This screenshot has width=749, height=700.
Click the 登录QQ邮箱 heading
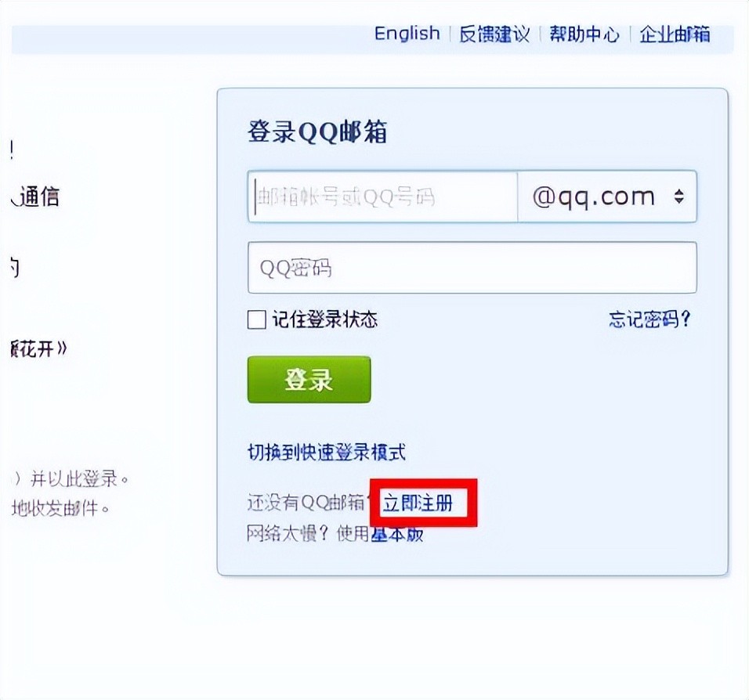pyautogui.click(x=317, y=132)
